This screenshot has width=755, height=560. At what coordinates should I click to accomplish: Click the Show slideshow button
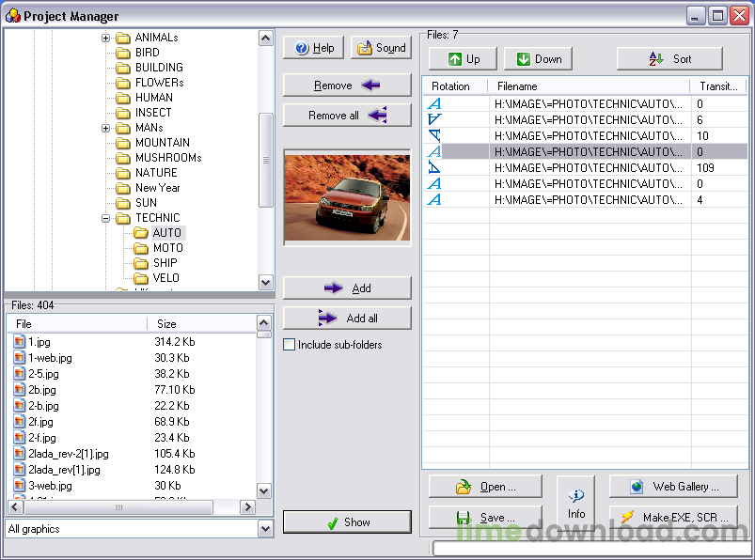pyautogui.click(x=347, y=522)
